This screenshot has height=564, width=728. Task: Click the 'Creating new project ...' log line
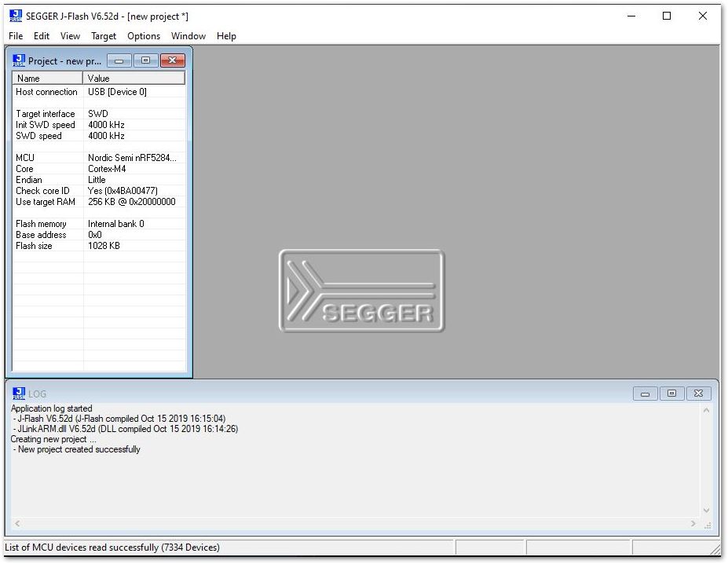[x=53, y=439]
